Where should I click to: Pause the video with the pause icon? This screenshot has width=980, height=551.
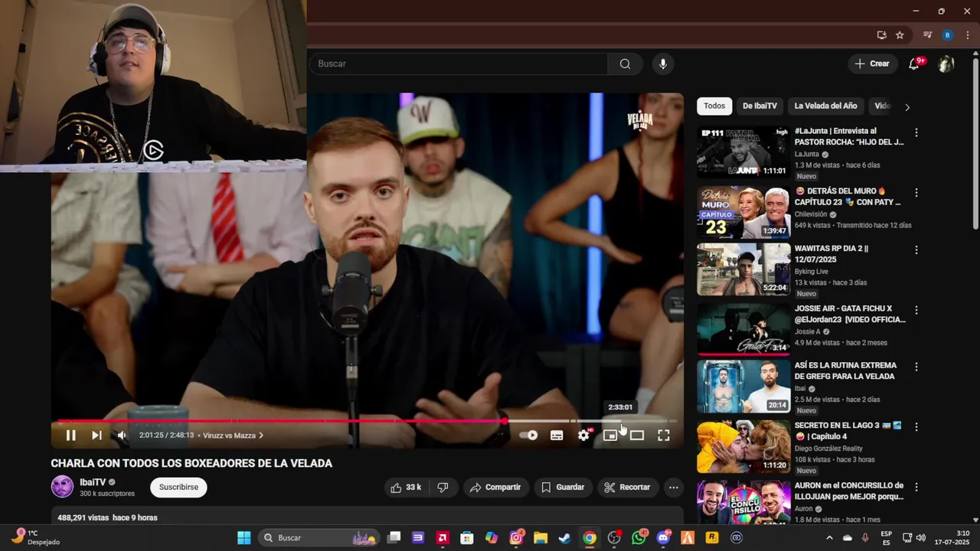pyautogui.click(x=70, y=435)
